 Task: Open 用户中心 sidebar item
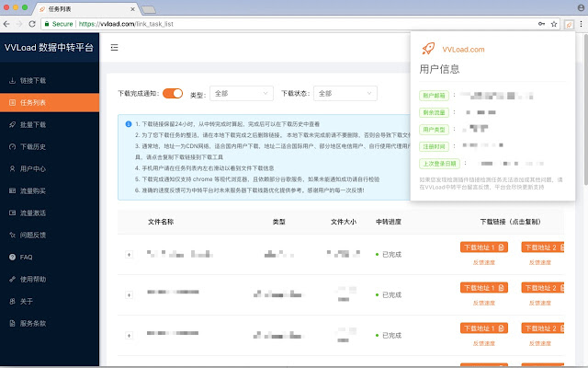[x=50, y=169]
